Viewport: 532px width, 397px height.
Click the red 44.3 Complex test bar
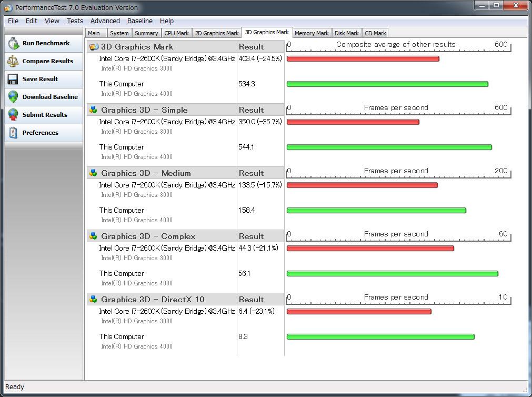(x=370, y=248)
